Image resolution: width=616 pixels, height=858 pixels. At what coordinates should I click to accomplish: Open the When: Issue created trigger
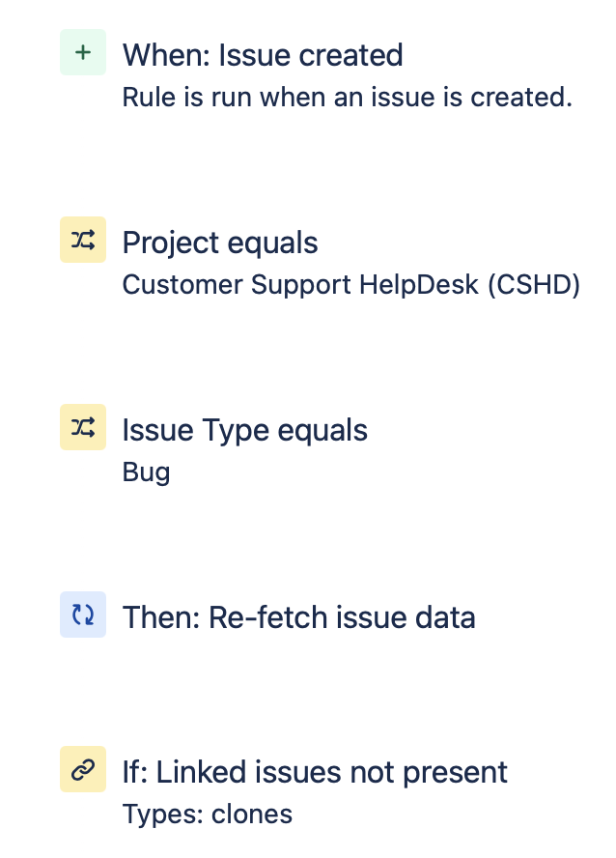263,55
